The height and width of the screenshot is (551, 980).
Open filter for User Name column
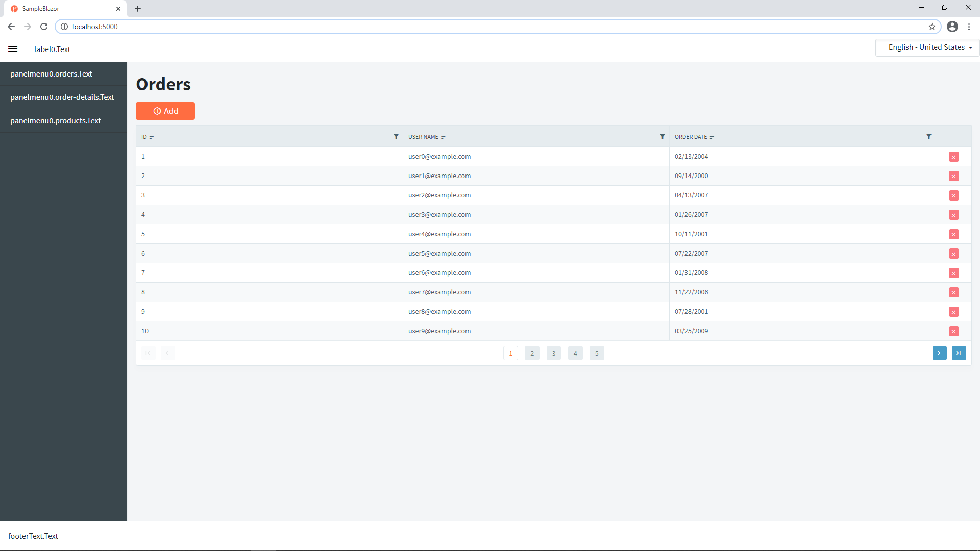click(x=662, y=136)
